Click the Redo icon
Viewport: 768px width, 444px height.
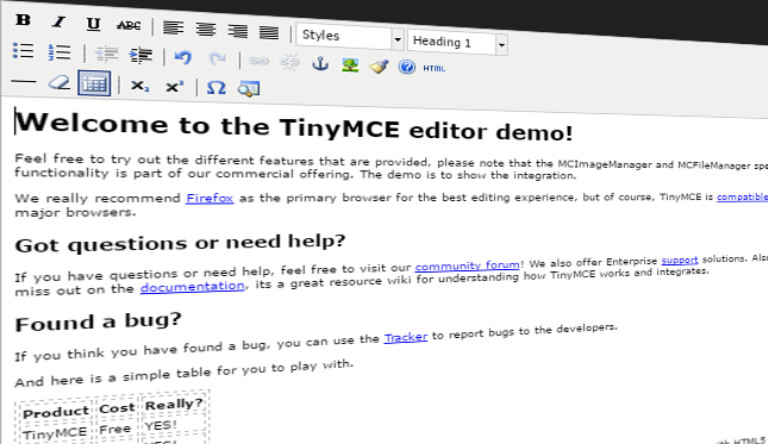(217, 59)
